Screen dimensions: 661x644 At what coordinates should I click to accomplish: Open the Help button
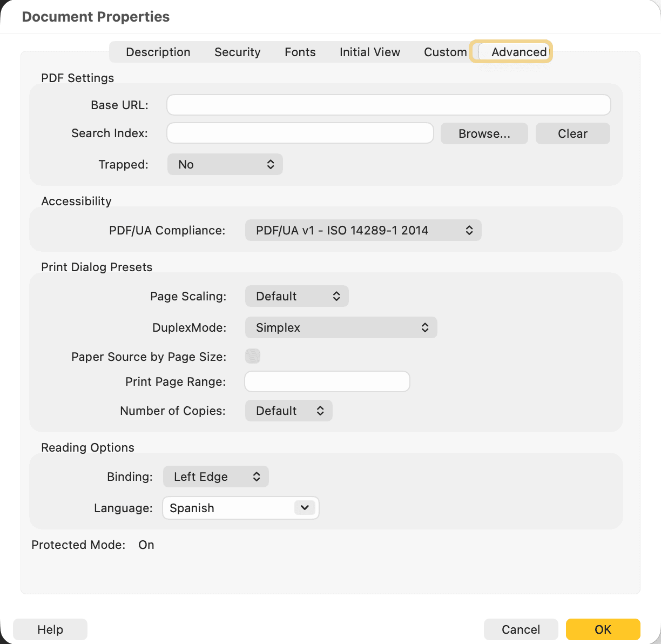coord(50,629)
